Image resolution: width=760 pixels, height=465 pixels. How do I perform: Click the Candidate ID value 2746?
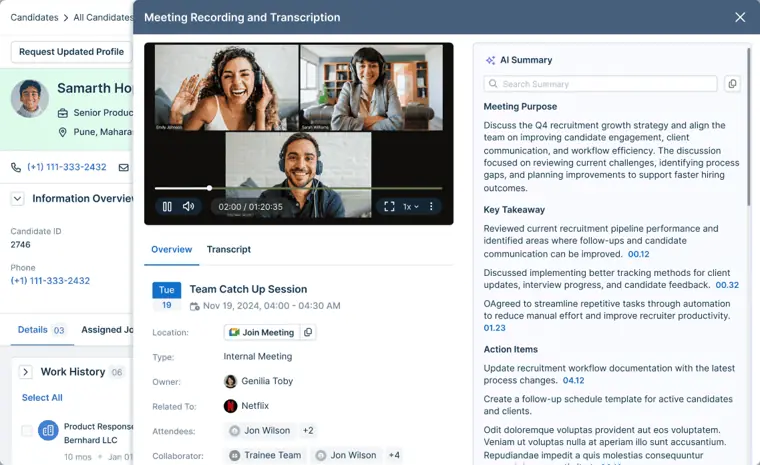[x=20, y=245]
